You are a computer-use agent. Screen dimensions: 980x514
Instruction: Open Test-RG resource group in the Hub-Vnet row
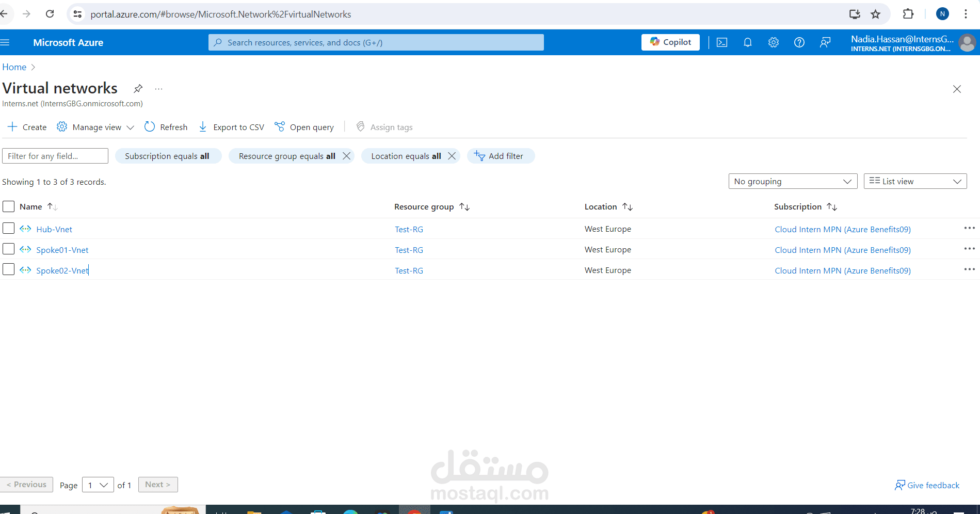pyautogui.click(x=409, y=229)
